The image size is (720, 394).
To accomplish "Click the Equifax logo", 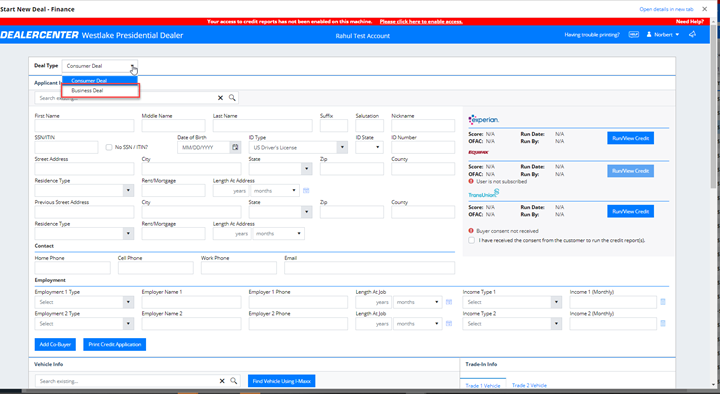I will [478, 152].
